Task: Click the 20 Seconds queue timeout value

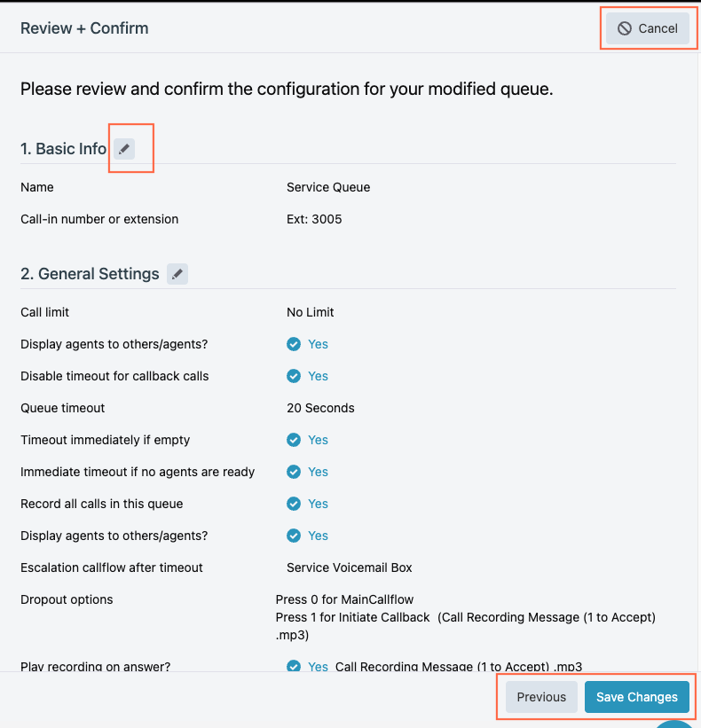Action: 320,408
